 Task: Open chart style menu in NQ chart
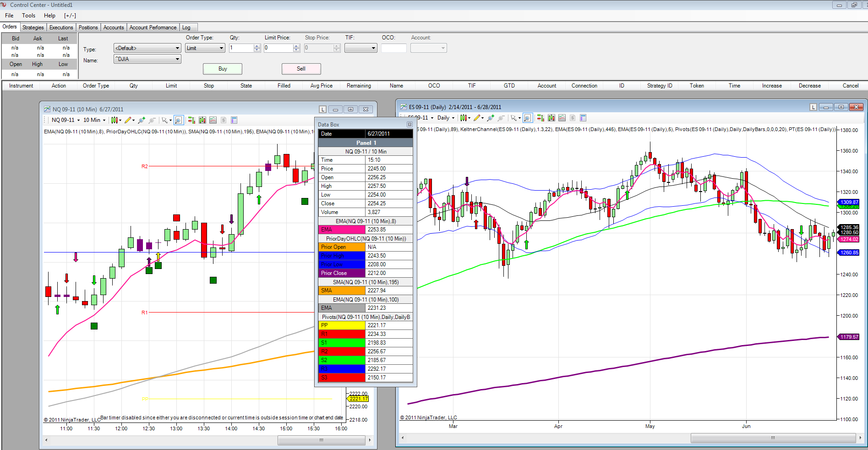point(115,120)
